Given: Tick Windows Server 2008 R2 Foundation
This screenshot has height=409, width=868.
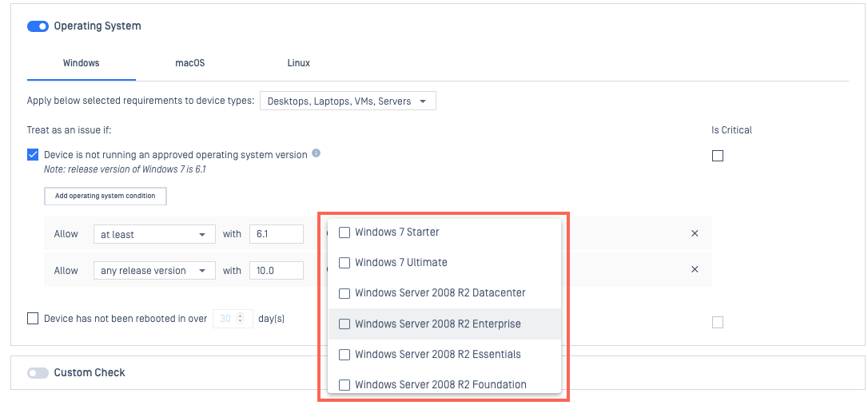Looking at the screenshot, I should tap(344, 385).
